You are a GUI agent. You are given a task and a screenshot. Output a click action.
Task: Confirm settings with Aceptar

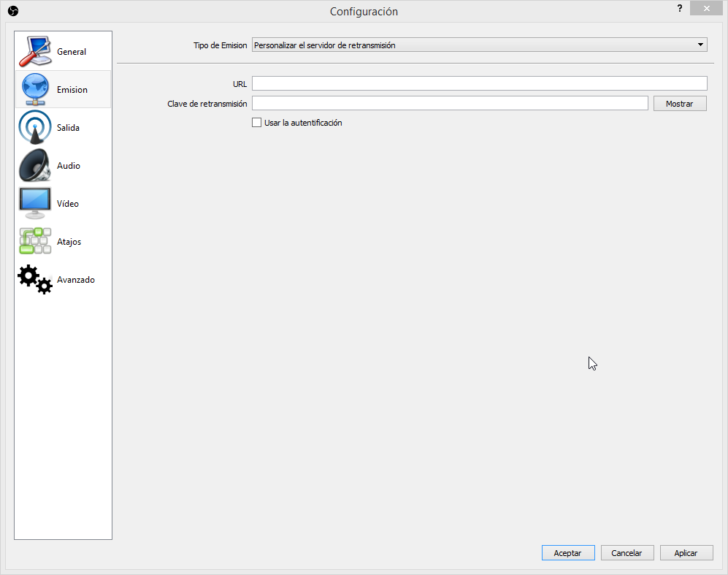pos(568,552)
